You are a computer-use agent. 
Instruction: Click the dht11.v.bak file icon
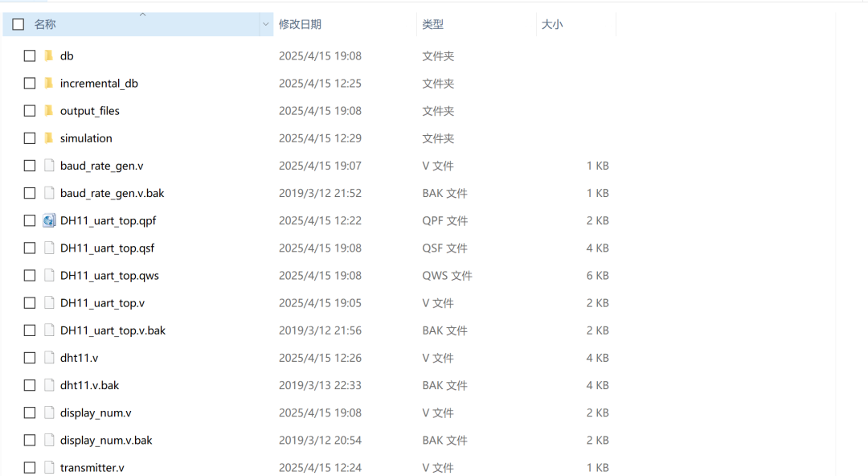click(x=49, y=385)
